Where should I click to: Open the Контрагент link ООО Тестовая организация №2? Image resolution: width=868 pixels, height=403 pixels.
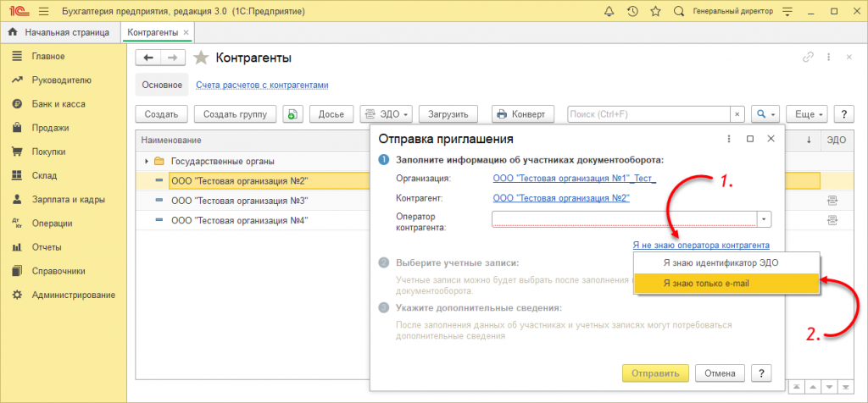pyautogui.click(x=561, y=198)
